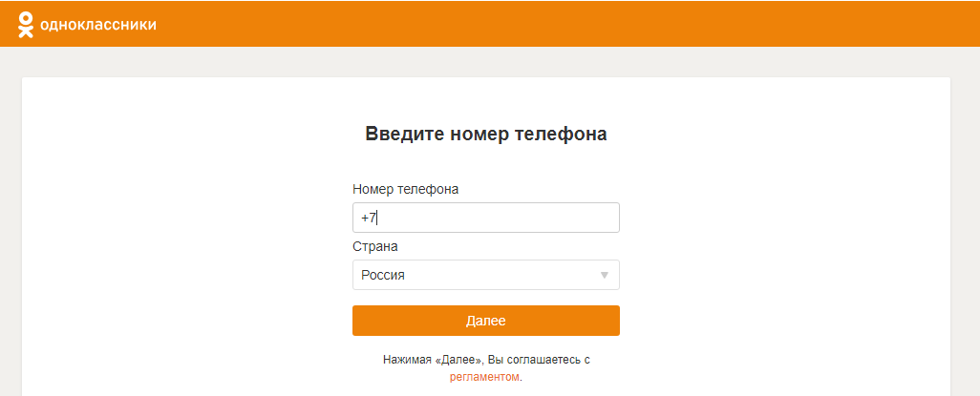Click the gray page margin left of panel

11,239
